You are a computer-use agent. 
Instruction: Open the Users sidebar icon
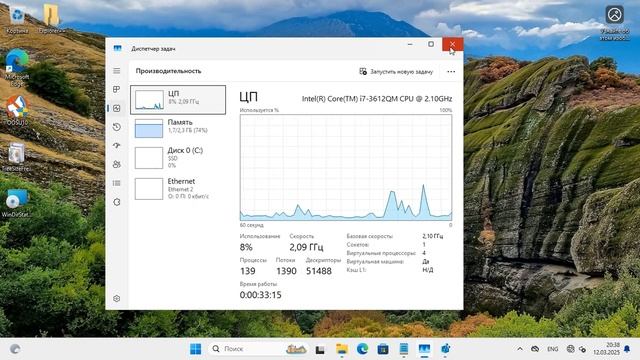tap(117, 164)
